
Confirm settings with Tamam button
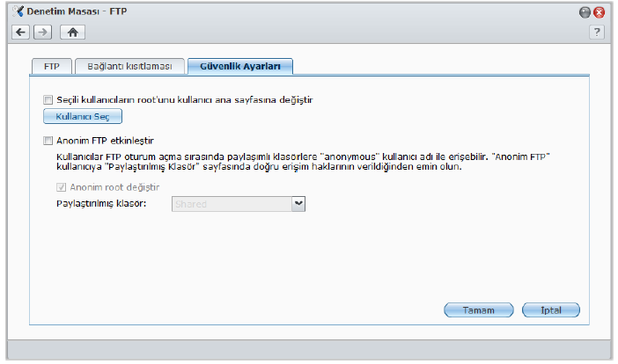click(x=479, y=309)
